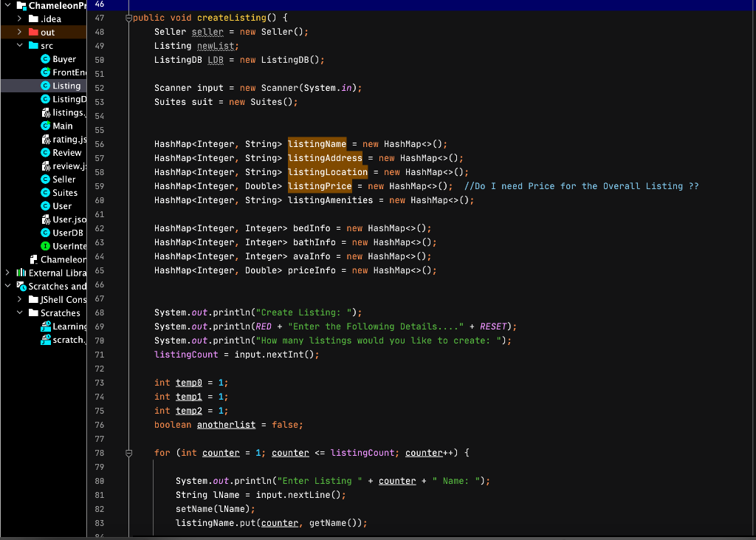Click the rating.json file icon
756x540 pixels.
47,139
